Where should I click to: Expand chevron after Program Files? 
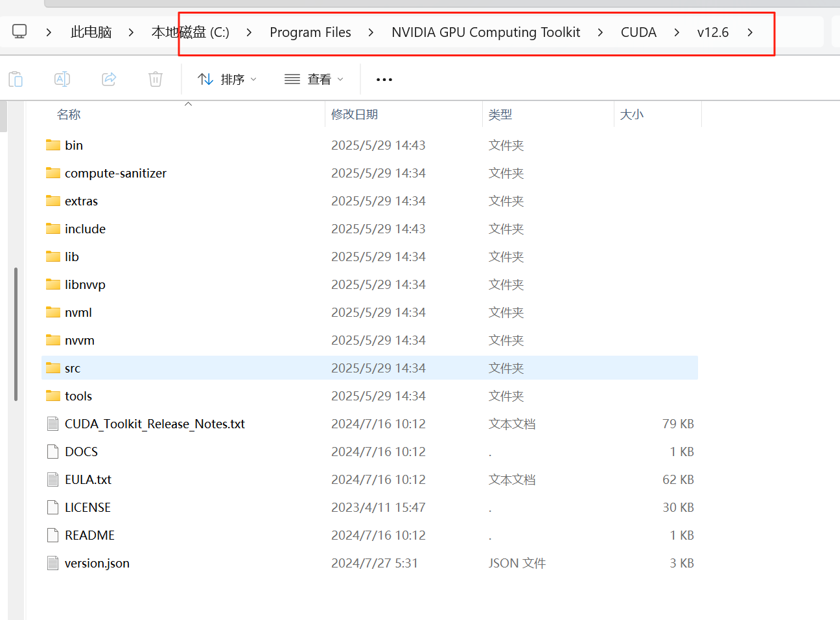point(371,32)
